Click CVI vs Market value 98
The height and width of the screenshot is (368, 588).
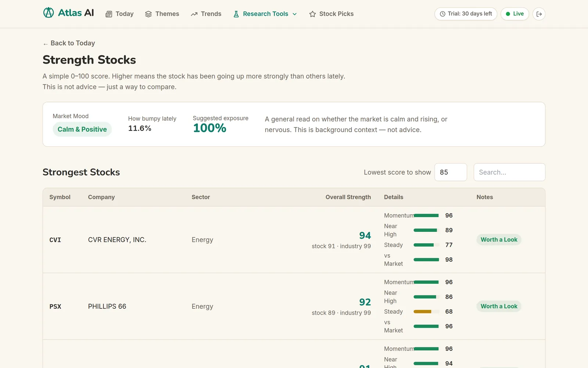(x=449, y=260)
